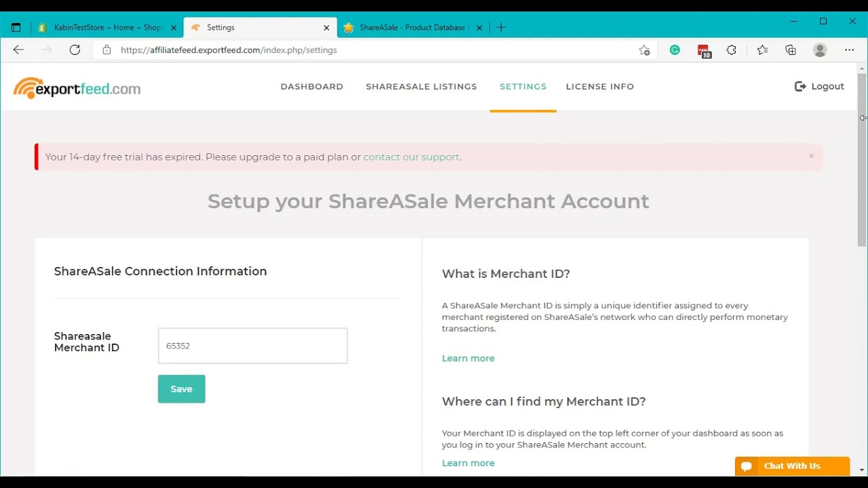This screenshot has height=488, width=868.
Task: Open the Favorites list icon
Action: coord(762,50)
